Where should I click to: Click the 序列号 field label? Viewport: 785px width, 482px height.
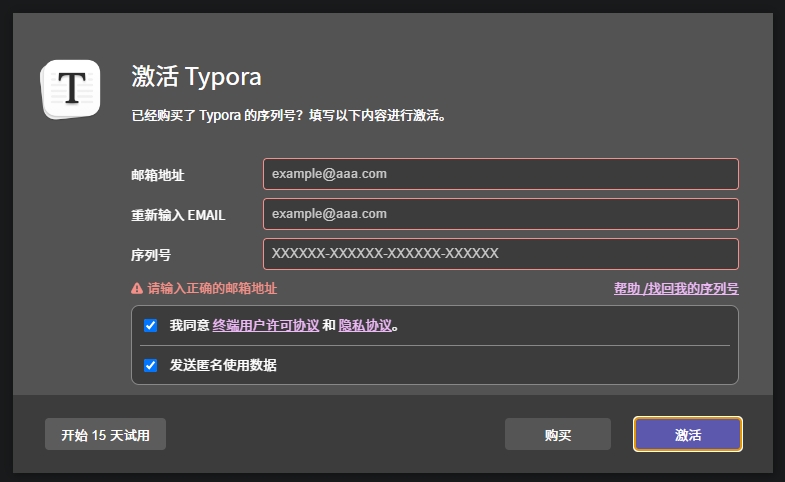[151, 255]
